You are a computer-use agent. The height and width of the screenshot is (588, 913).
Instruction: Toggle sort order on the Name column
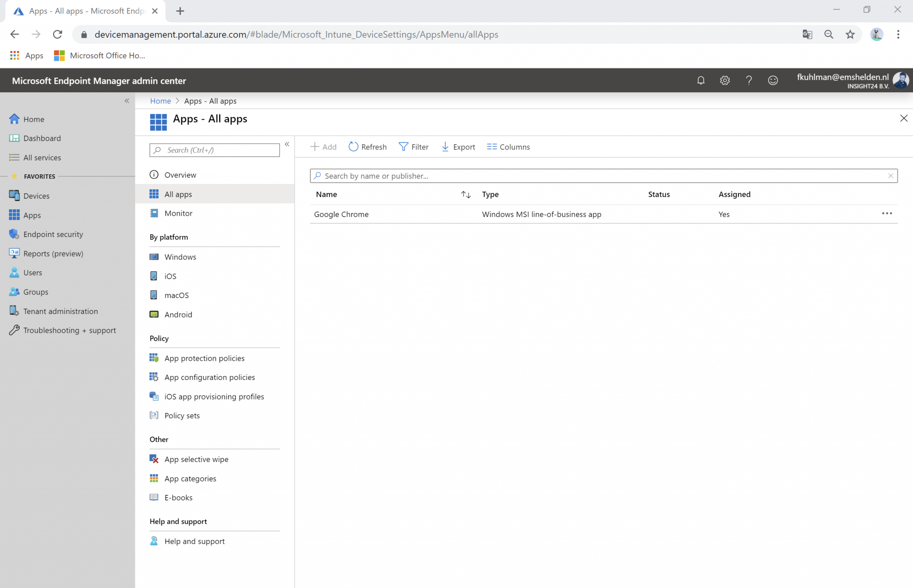(466, 195)
